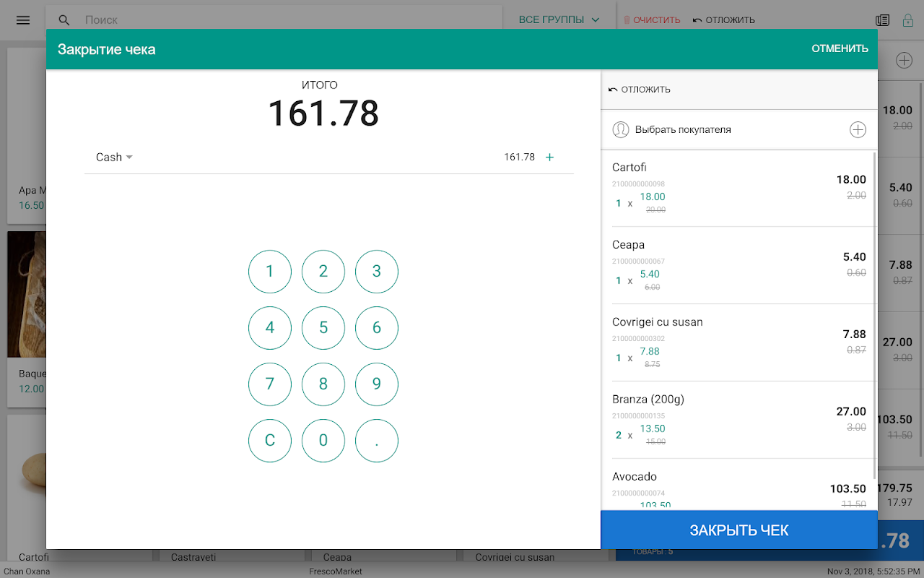Click the Chan Oxana cashier name
The width and height of the screenshot is (924, 578).
click(27, 571)
